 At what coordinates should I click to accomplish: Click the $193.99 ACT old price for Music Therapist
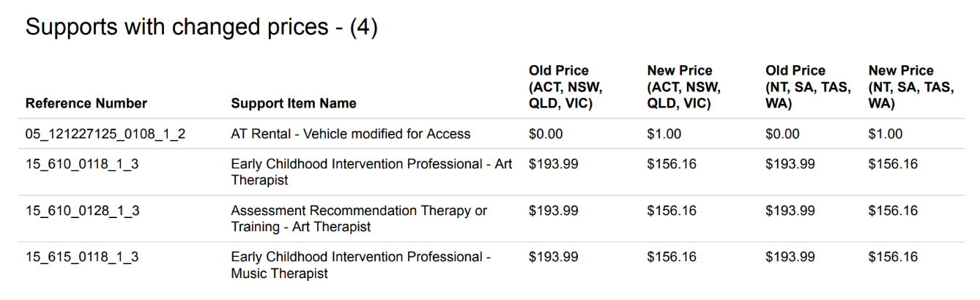(553, 258)
